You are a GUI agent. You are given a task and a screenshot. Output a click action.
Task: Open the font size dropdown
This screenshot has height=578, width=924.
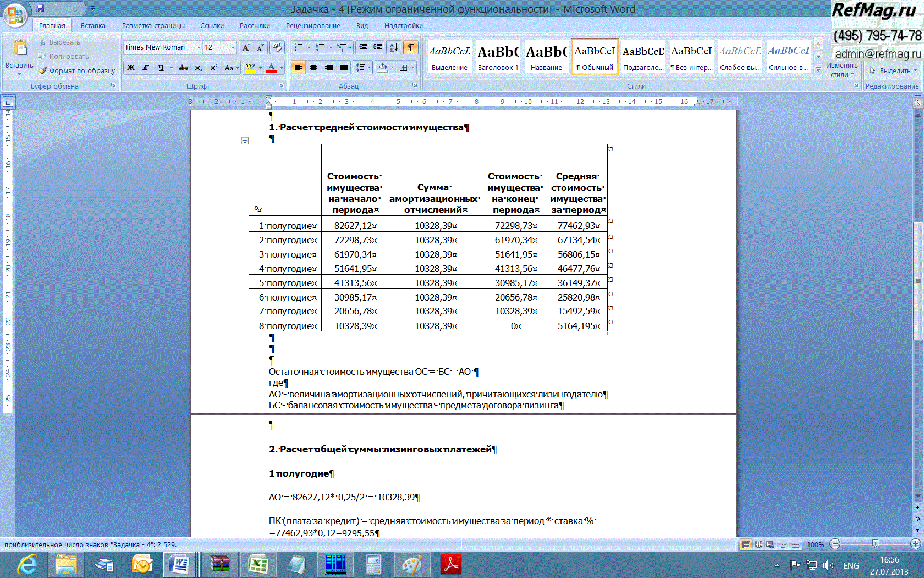(x=233, y=47)
